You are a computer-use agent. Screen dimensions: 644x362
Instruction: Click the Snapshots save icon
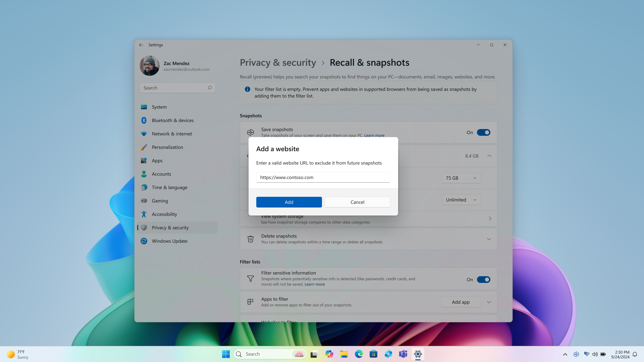250,132
